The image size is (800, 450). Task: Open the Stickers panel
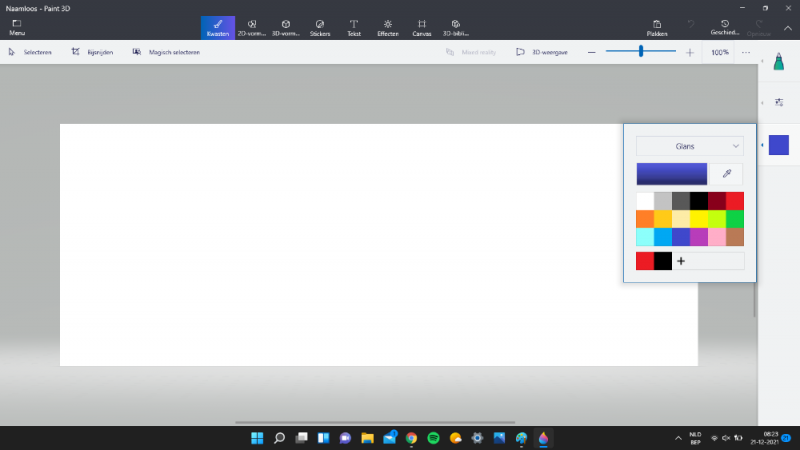point(320,27)
